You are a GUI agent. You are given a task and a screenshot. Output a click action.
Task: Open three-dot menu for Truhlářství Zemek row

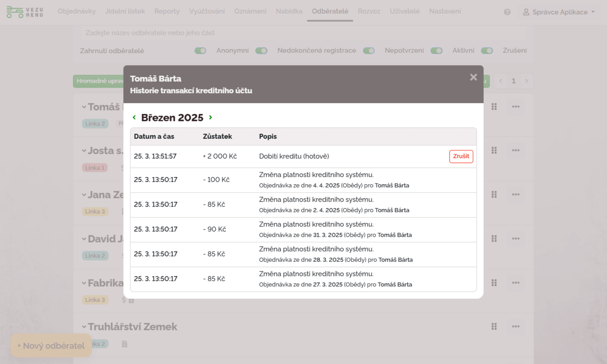(x=515, y=327)
